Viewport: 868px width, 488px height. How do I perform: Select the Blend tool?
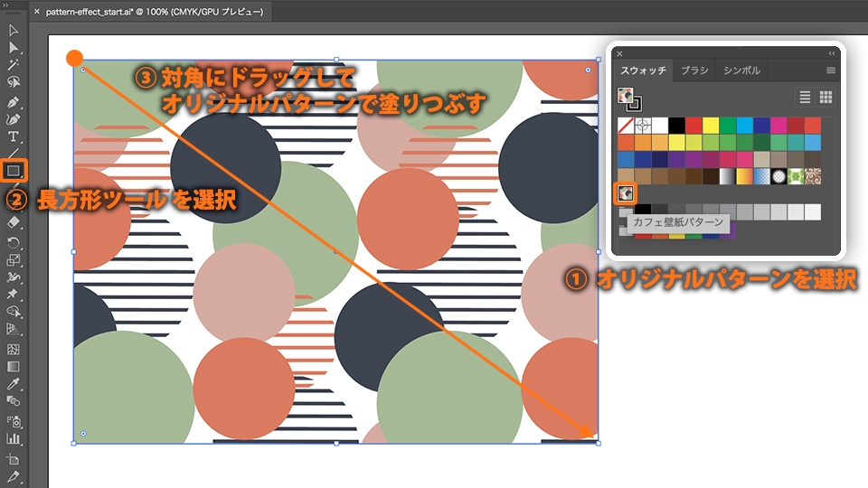[x=14, y=401]
